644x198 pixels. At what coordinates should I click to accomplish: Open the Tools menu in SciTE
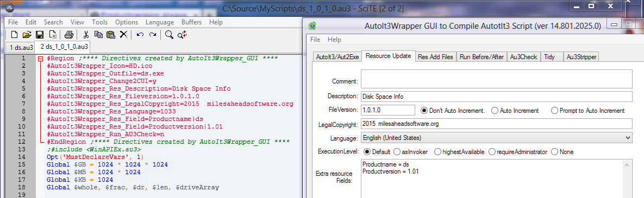[x=100, y=22]
